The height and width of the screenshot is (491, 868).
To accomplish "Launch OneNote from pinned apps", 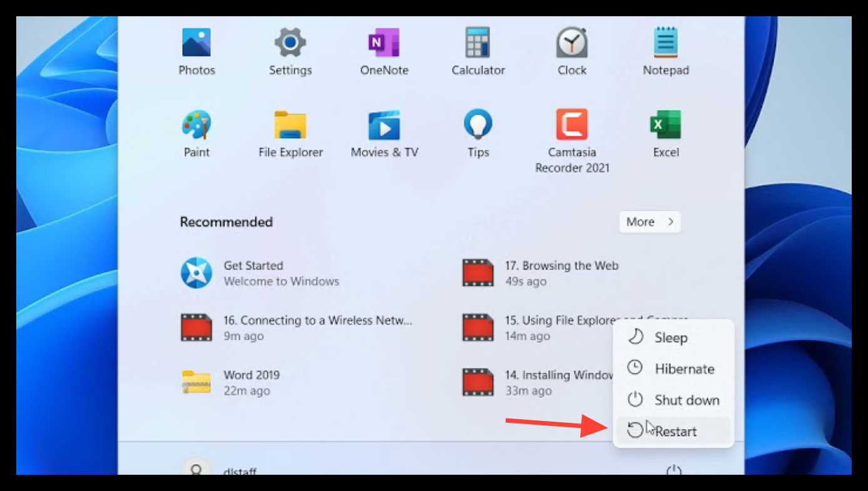I will [x=384, y=43].
